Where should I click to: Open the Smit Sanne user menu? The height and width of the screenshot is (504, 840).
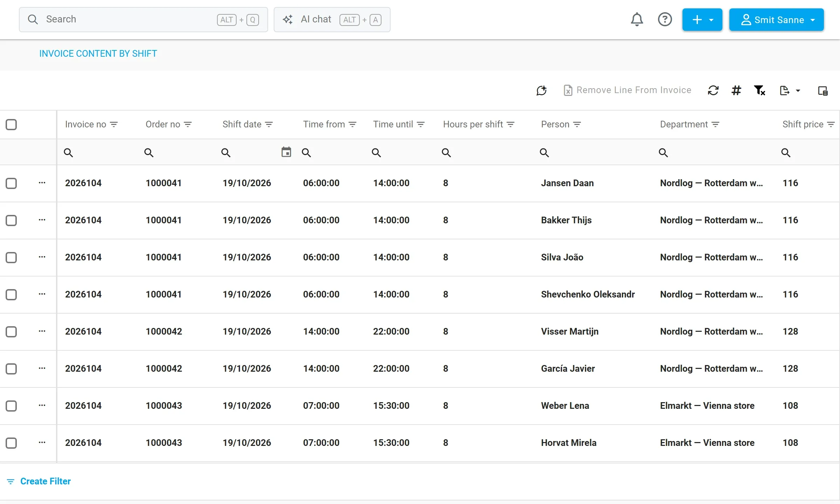[x=776, y=20]
